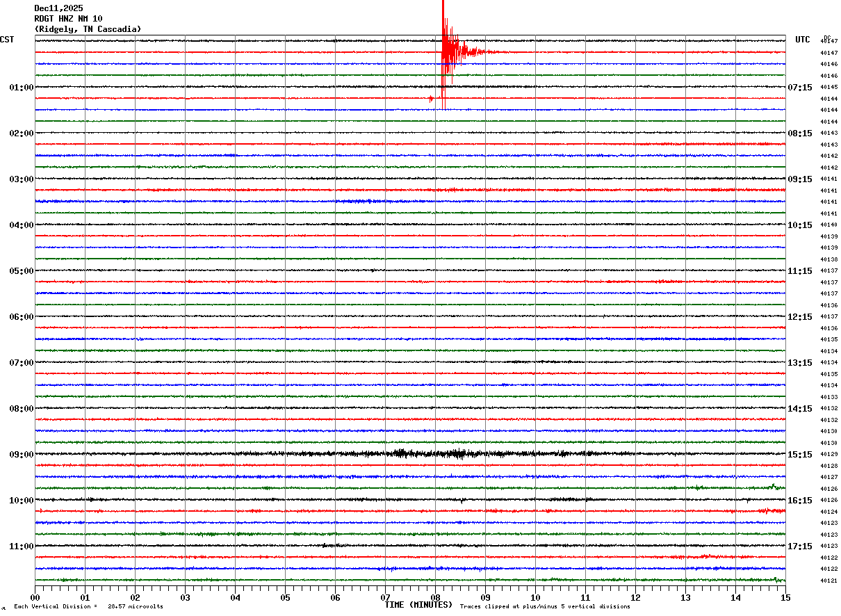Click the DC value 40124
The image size is (841, 616).
tap(828, 512)
